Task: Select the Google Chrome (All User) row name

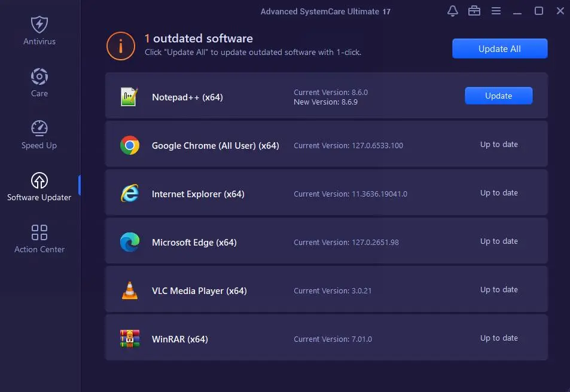Action: [x=215, y=145]
